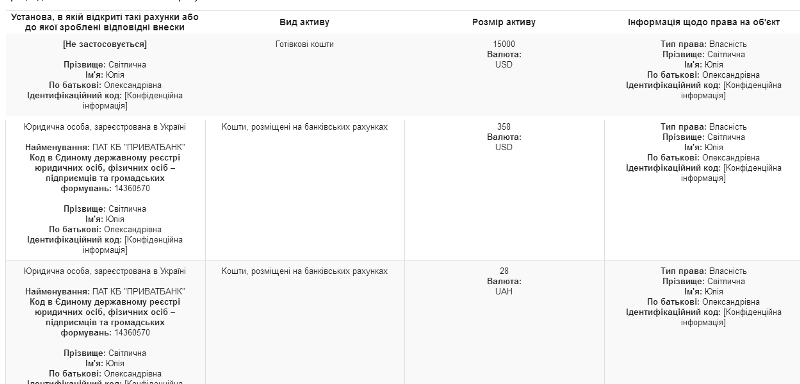Click the 'Вид активу' column header
This screenshot has height=384, width=800.
click(304, 22)
